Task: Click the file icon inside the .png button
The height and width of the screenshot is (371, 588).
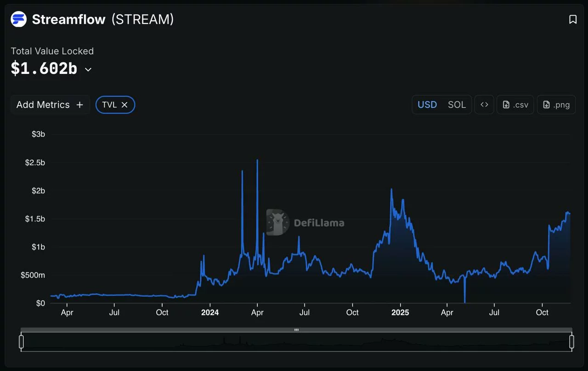Action: pyautogui.click(x=546, y=104)
